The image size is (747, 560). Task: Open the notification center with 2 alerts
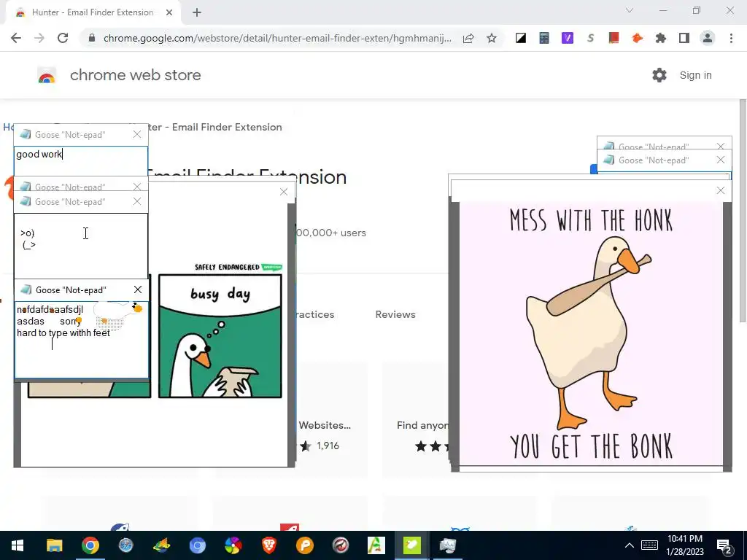click(x=724, y=546)
